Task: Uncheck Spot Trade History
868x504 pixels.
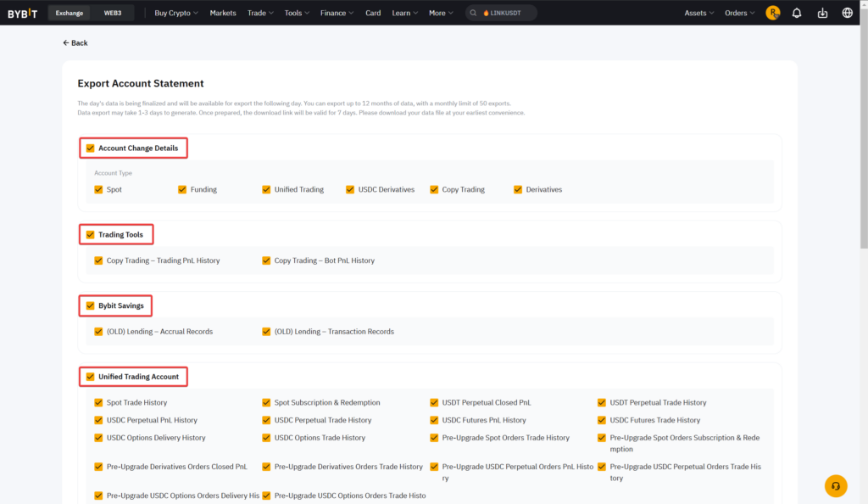Action: (x=98, y=403)
